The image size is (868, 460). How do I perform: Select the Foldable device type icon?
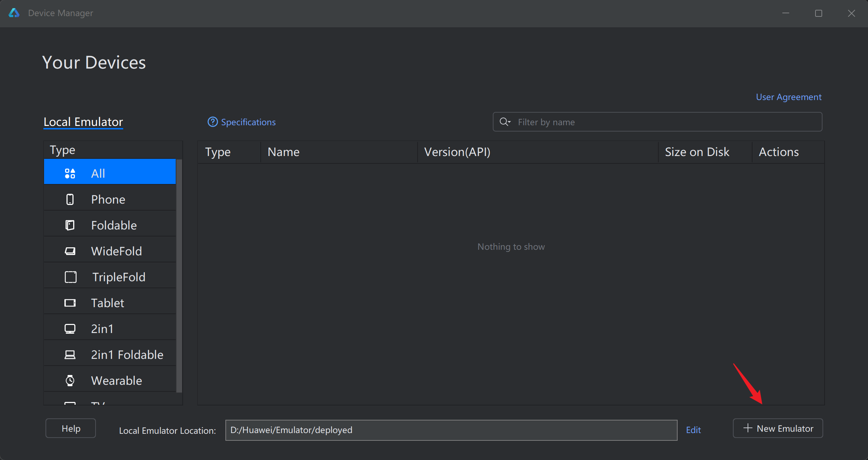click(x=70, y=225)
